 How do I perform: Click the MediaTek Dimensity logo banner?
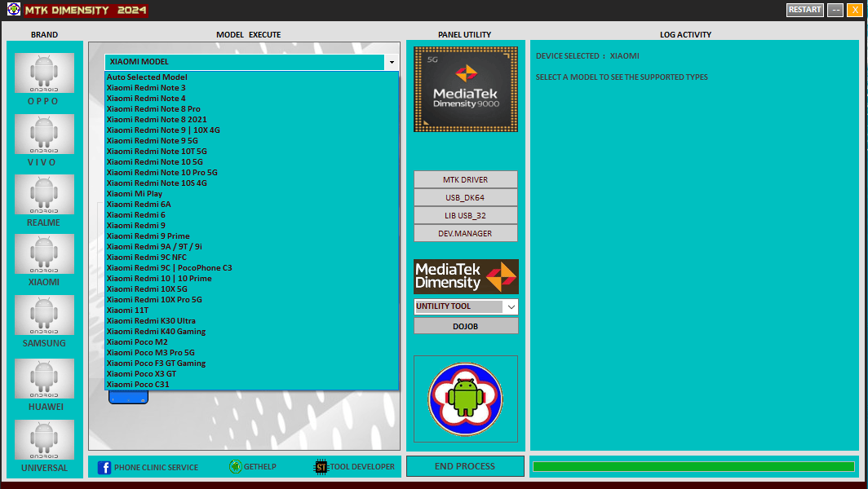click(x=466, y=276)
